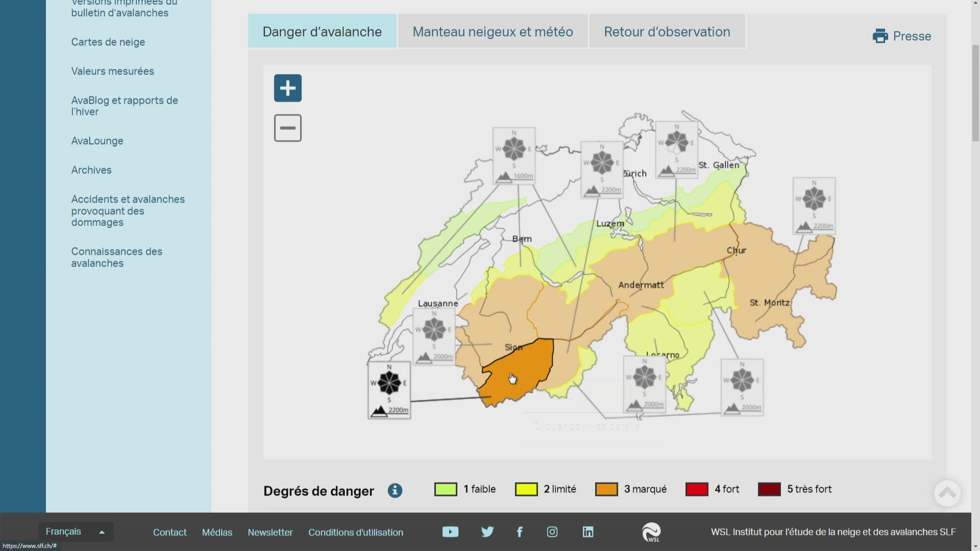Select the far east 2200m aspect rose card
This screenshot has height=551, width=980.
click(814, 206)
